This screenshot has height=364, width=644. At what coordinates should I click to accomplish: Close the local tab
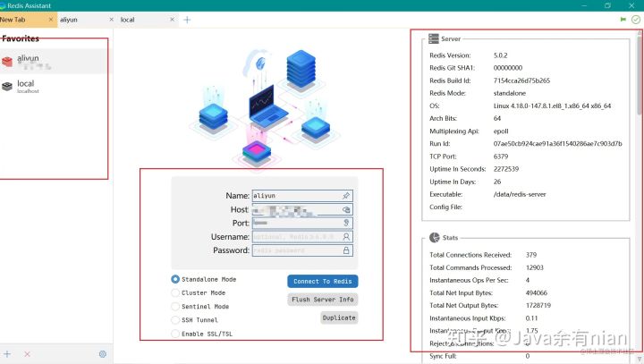coord(172,20)
